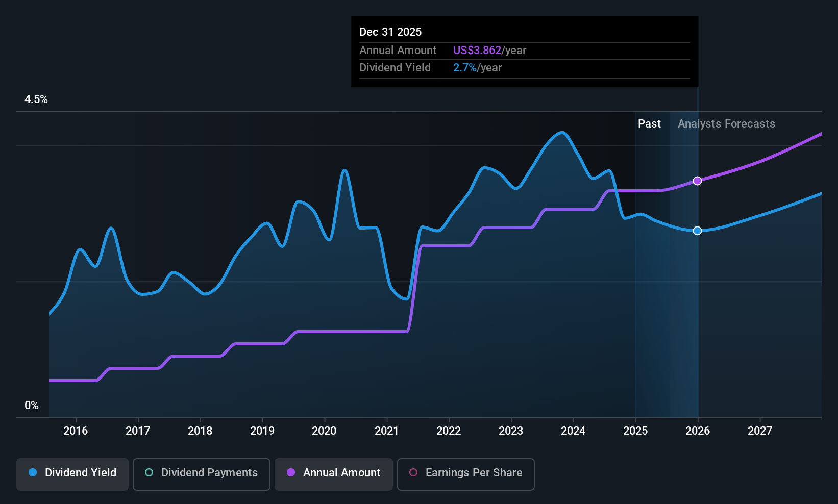Show the Earnings Per Share series
Screen dimensions: 838x504
tap(466, 474)
